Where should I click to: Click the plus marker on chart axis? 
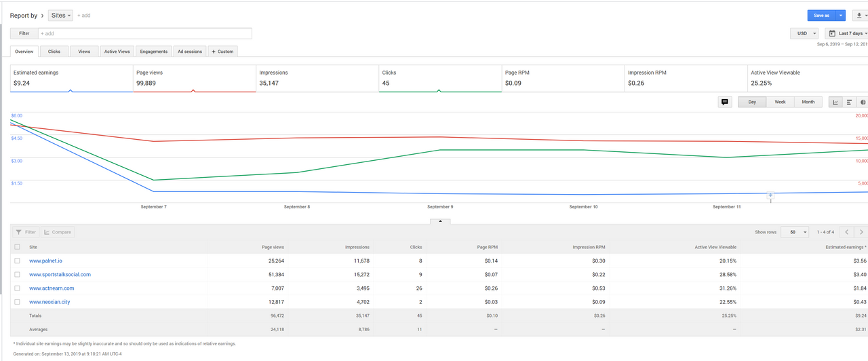pyautogui.click(x=770, y=195)
